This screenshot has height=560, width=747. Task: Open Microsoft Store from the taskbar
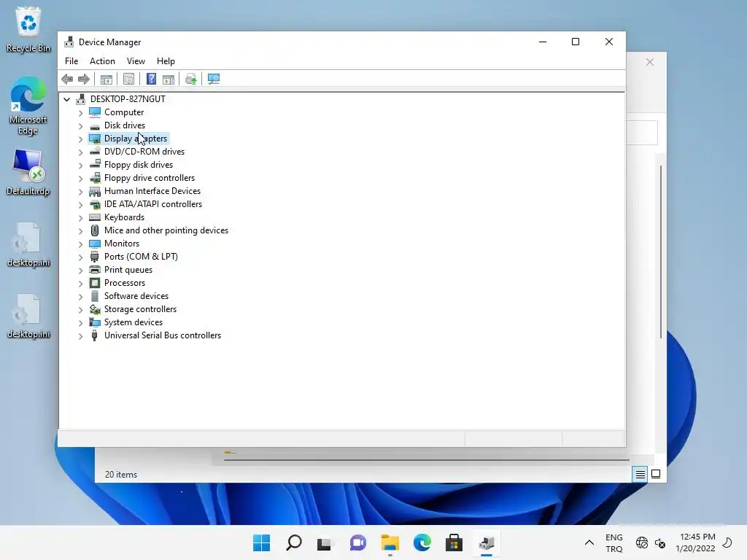(454, 542)
